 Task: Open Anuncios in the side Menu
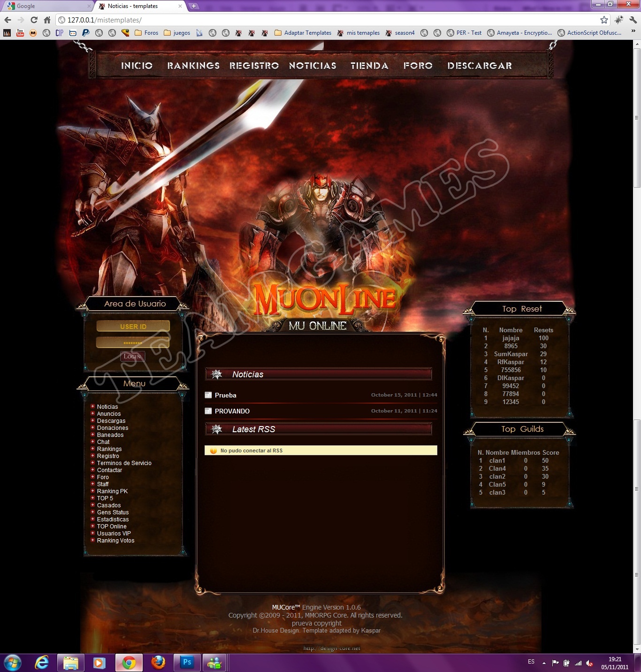click(109, 414)
